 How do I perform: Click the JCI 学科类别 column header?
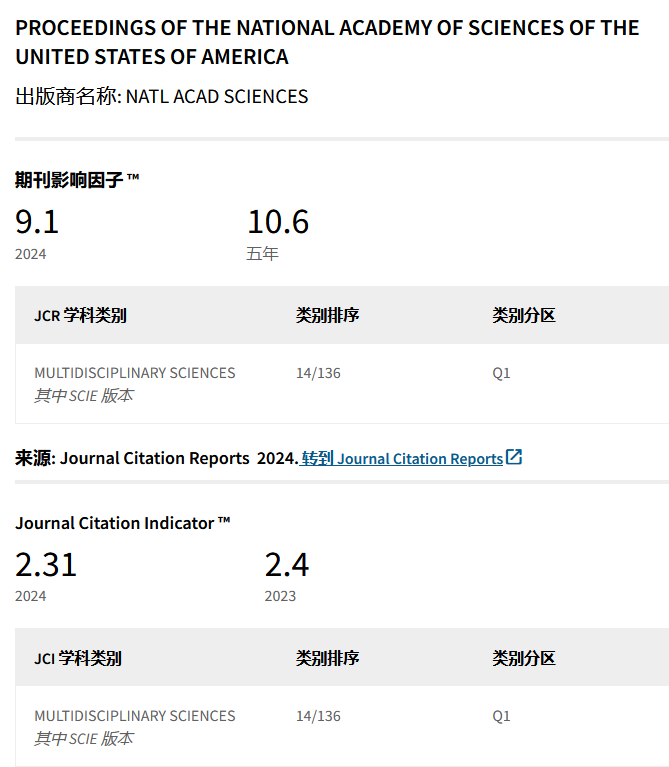(78, 659)
